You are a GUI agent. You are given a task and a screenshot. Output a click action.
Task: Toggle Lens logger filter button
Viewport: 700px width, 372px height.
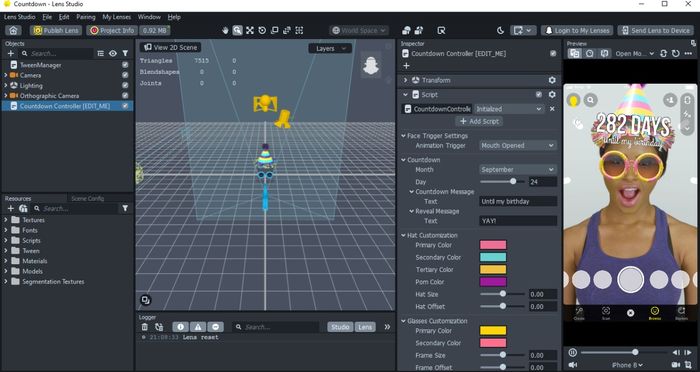[365, 327]
